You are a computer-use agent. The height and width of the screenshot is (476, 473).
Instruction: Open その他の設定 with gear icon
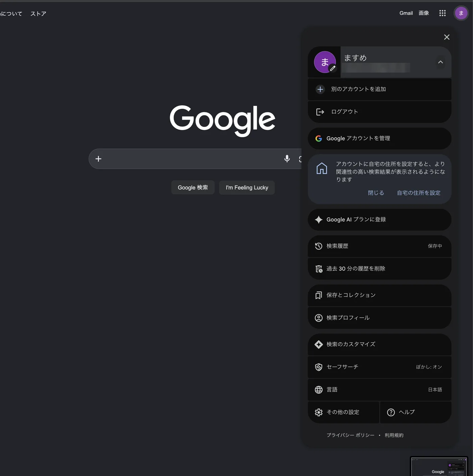tap(343, 412)
